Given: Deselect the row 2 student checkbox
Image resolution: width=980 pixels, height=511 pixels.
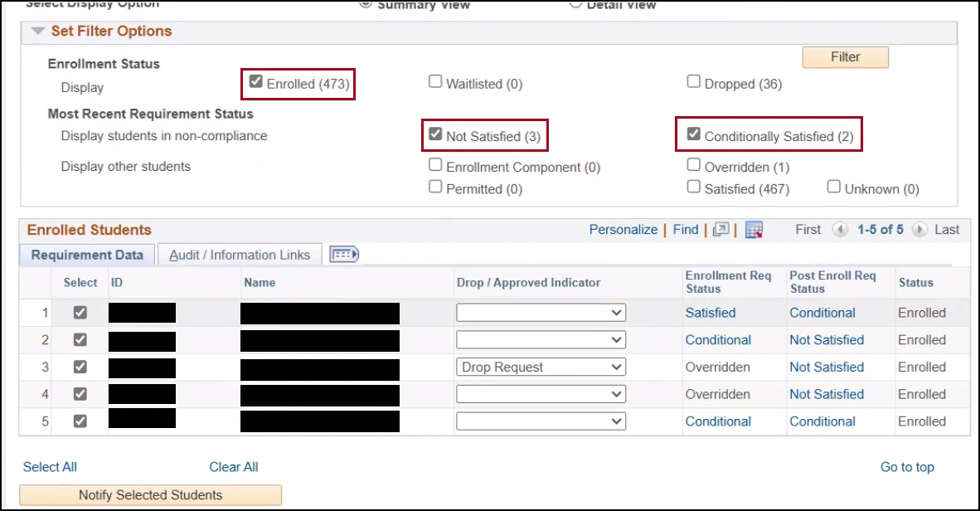Looking at the screenshot, I should [80, 339].
